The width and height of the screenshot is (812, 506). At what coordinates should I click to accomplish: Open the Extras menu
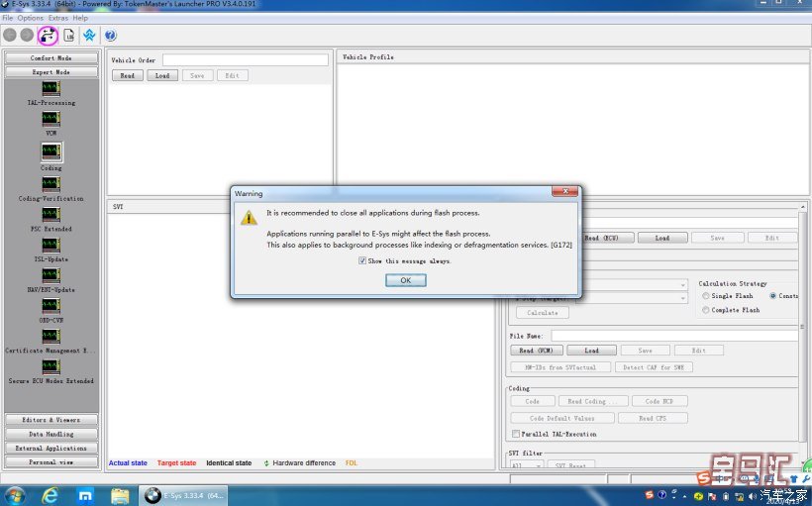coord(58,18)
